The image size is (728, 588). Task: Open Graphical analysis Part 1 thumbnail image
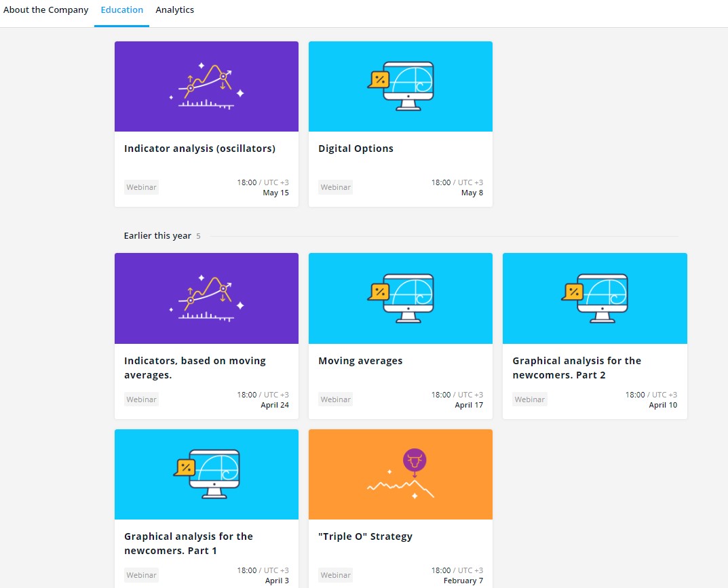tap(207, 474)
